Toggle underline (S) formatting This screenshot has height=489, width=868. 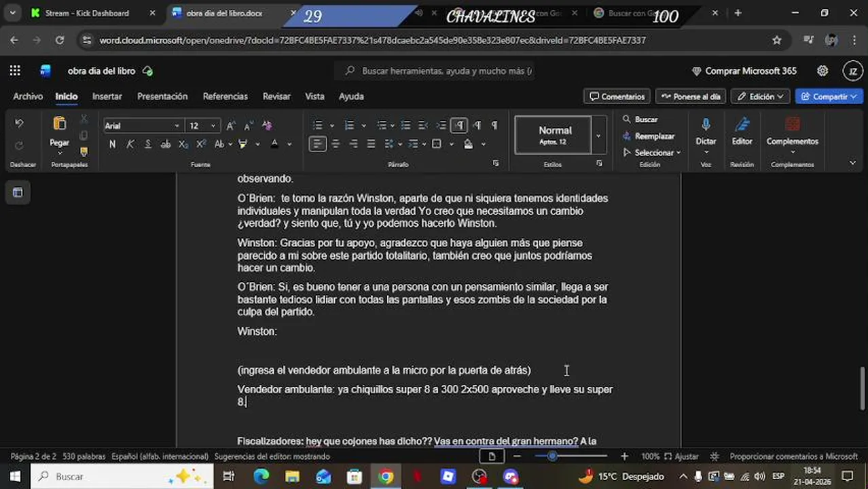(147, 144)
